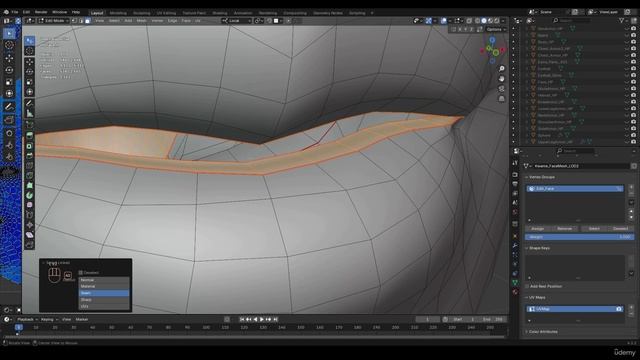The width and height of the screenshot is (640, 360).
Task: Click the timeline current frame marker
Action: pos(18,327)
